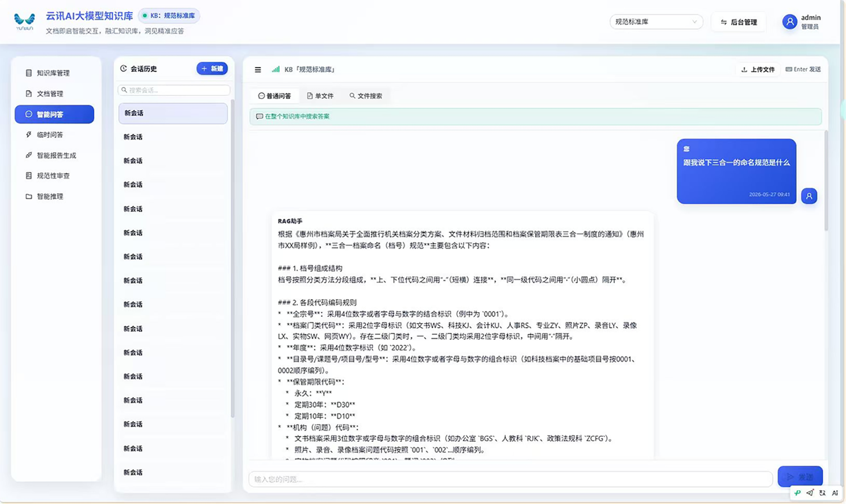Screen dimensions: 846x504
Task: Open the 文档管理 sidebar item
Action: pos(54,94)
